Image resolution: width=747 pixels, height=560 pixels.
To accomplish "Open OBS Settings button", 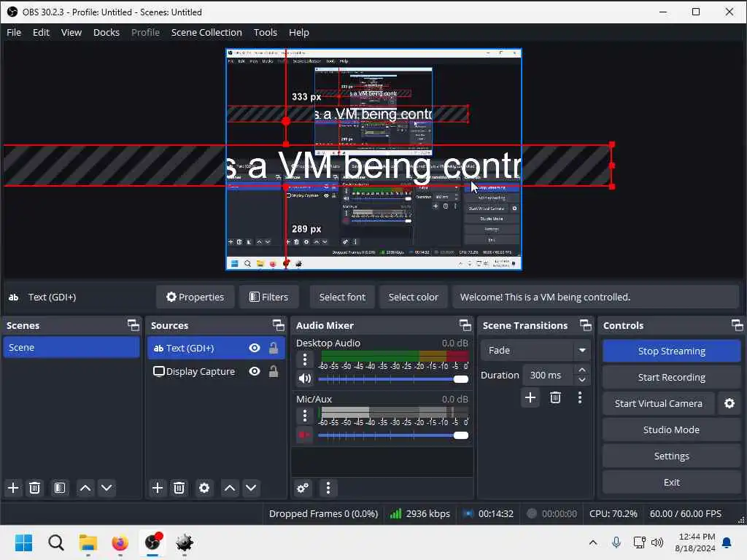I will click(671, 456).
